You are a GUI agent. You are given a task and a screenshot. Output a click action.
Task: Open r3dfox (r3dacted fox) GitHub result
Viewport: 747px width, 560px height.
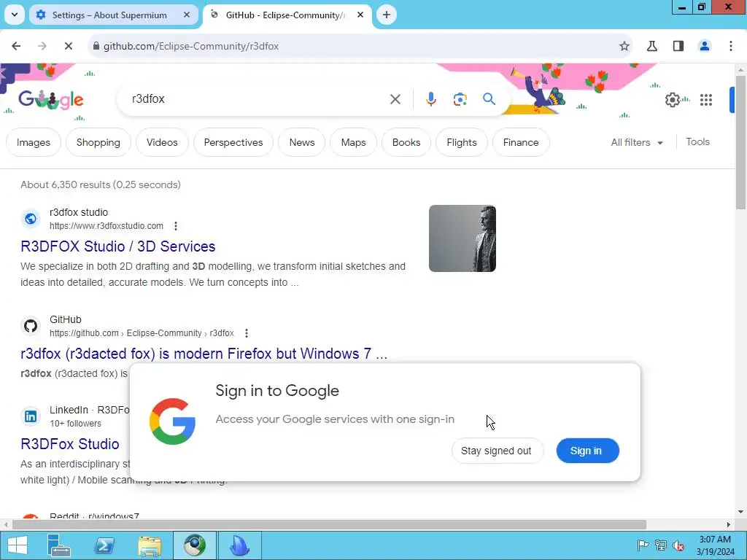[x=204, y=354]
